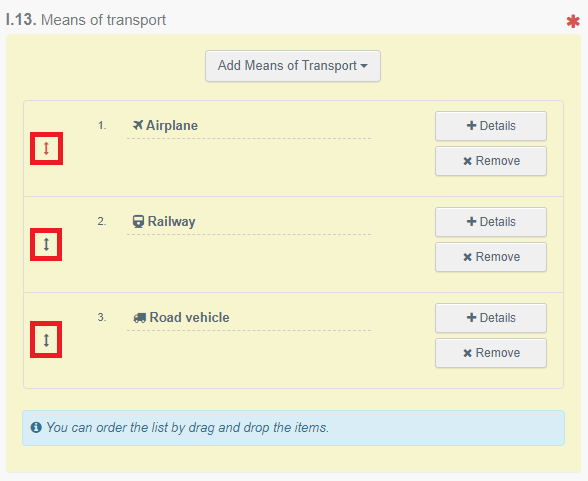Select the Airplane list item label
588x481 pixels.
[172, 125]
